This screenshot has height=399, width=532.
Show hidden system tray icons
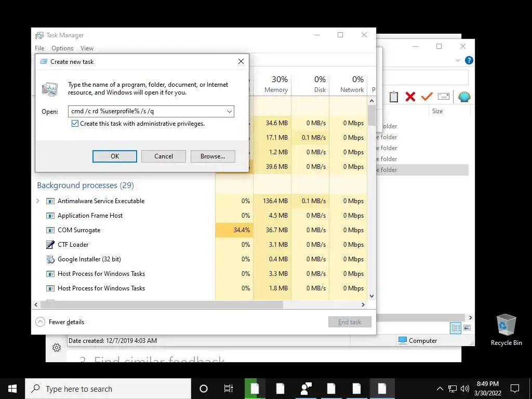(440, 389)
